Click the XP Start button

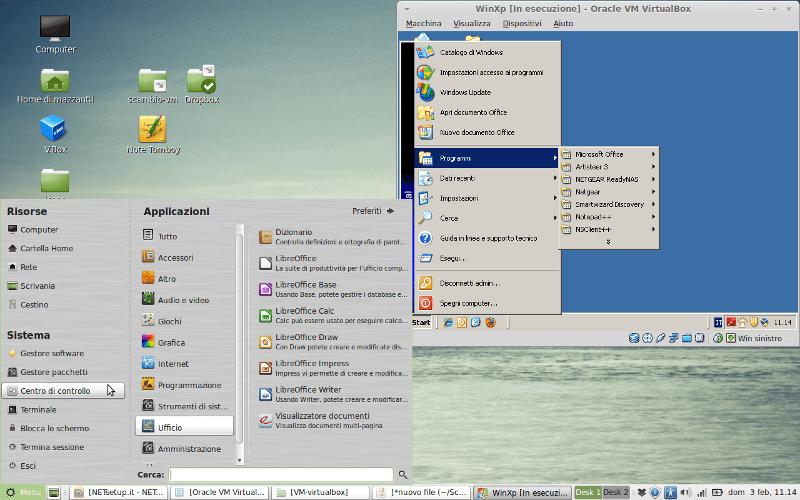421,322
